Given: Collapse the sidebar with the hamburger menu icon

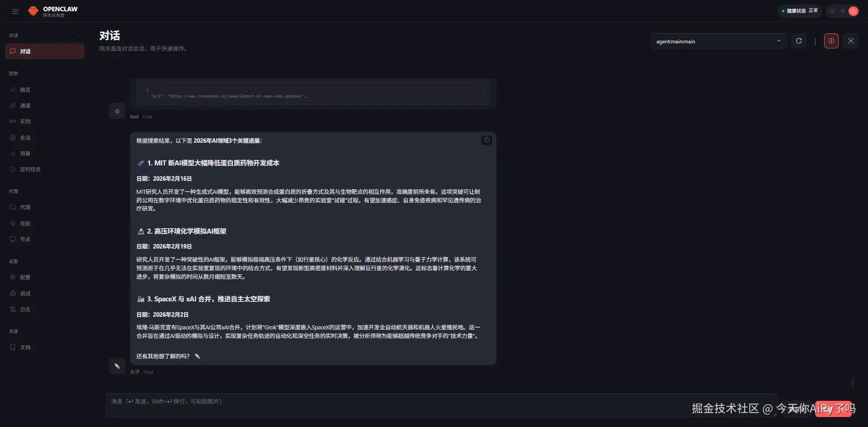Looking at the screenshot, I should (15, 11).
